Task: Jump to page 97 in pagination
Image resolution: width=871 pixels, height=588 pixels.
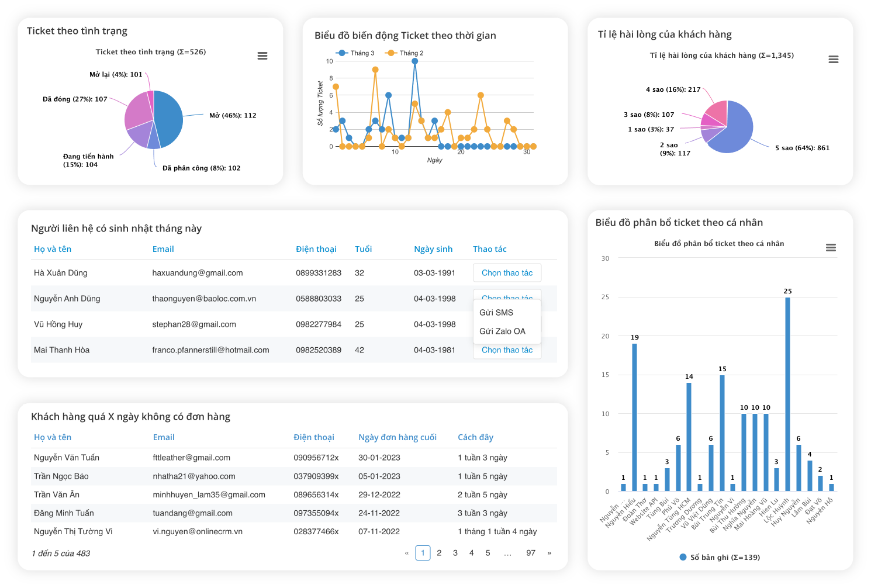Action: [531, 553]
